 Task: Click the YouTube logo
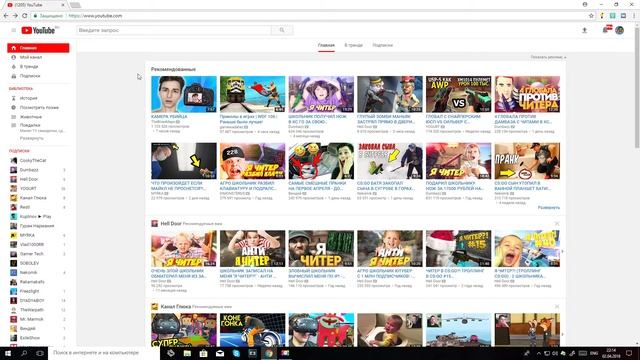(x=38, y=31)
